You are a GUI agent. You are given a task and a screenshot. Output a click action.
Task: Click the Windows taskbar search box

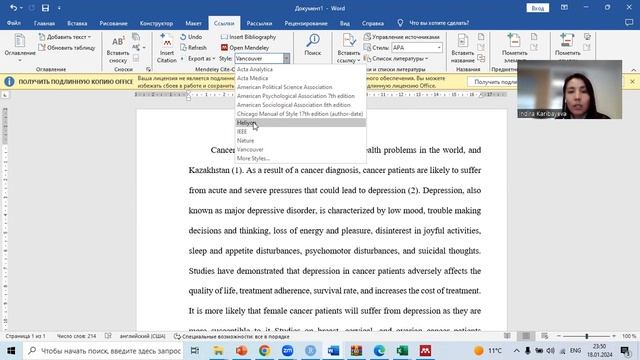point(104,350)
